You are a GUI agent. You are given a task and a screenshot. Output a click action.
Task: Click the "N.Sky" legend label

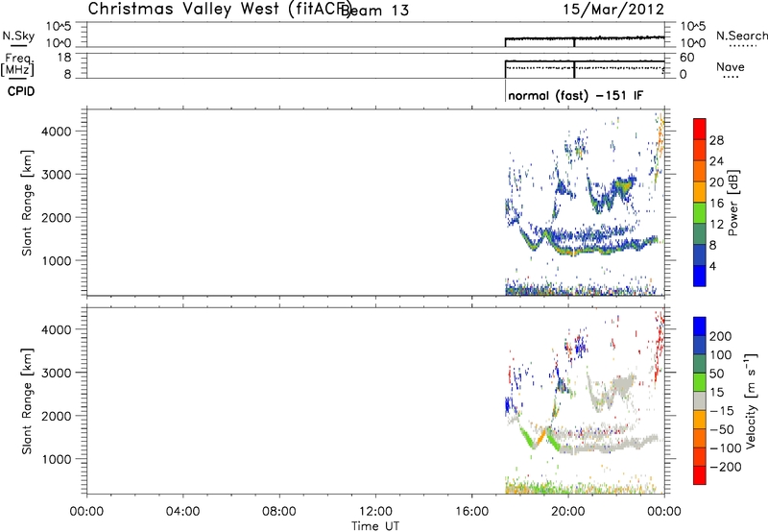point(18,36)
